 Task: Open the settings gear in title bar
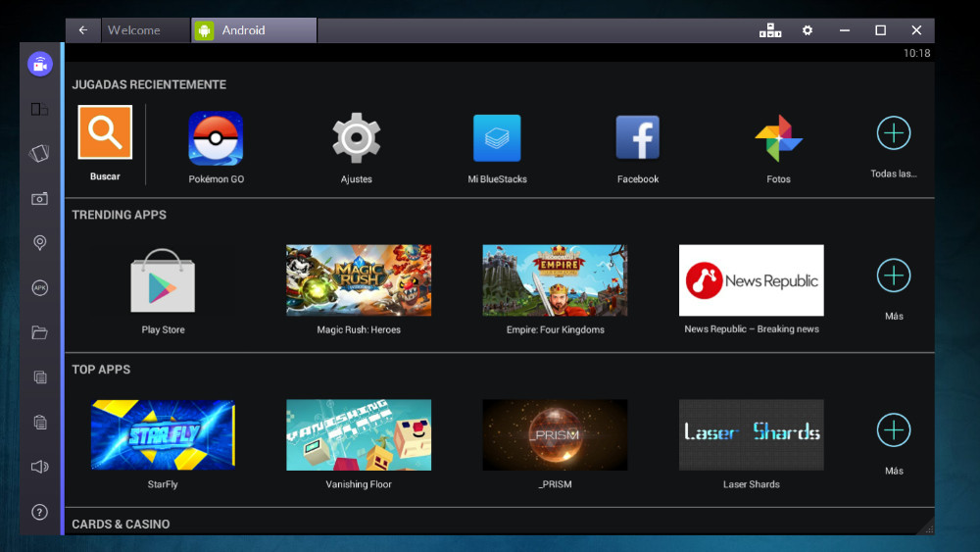click(808, 30)
